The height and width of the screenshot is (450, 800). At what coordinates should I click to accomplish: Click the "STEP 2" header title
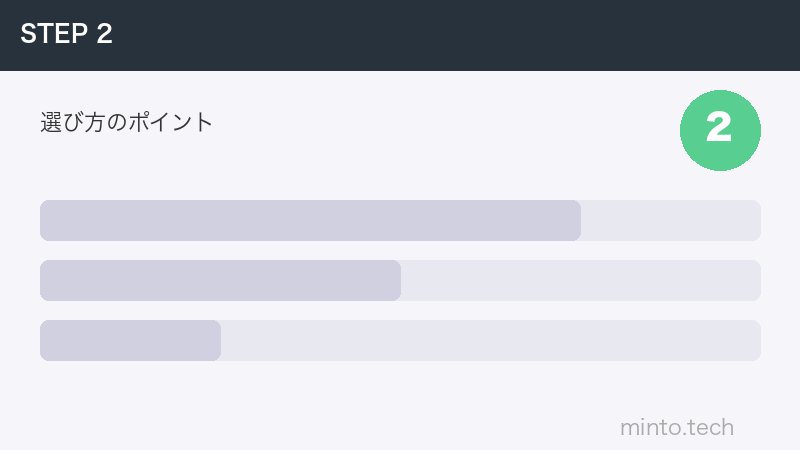tap(66, 34)
